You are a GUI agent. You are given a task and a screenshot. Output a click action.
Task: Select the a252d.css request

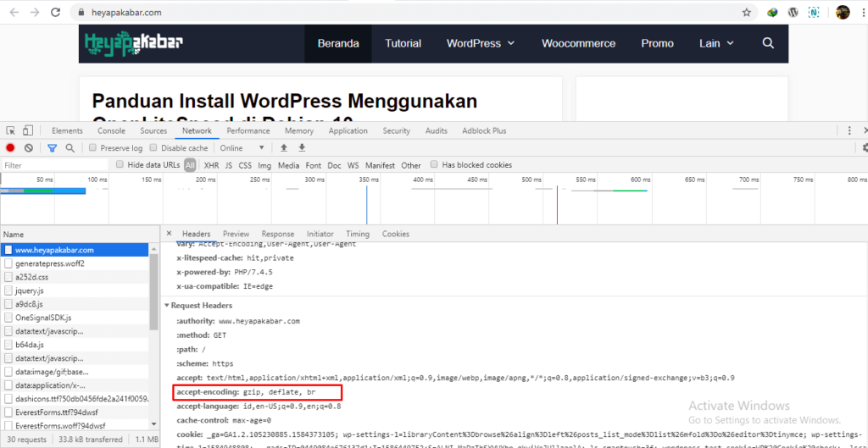(75, 277)
